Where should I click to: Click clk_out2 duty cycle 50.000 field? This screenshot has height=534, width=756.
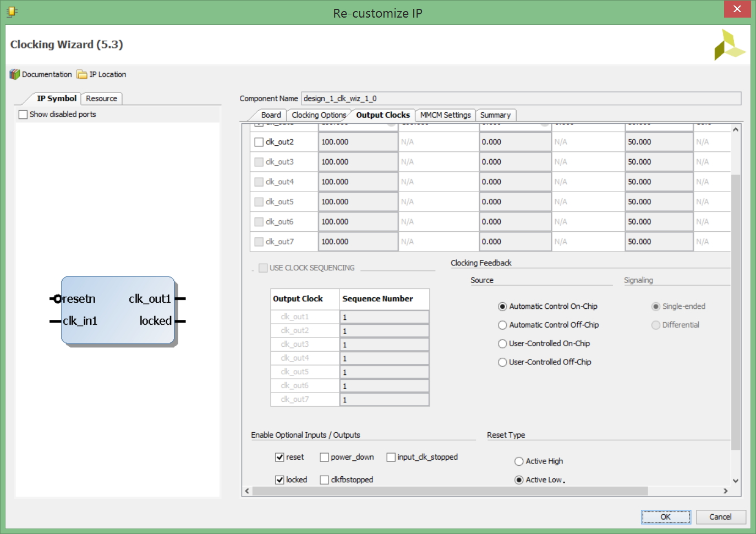tap(659, 142)
